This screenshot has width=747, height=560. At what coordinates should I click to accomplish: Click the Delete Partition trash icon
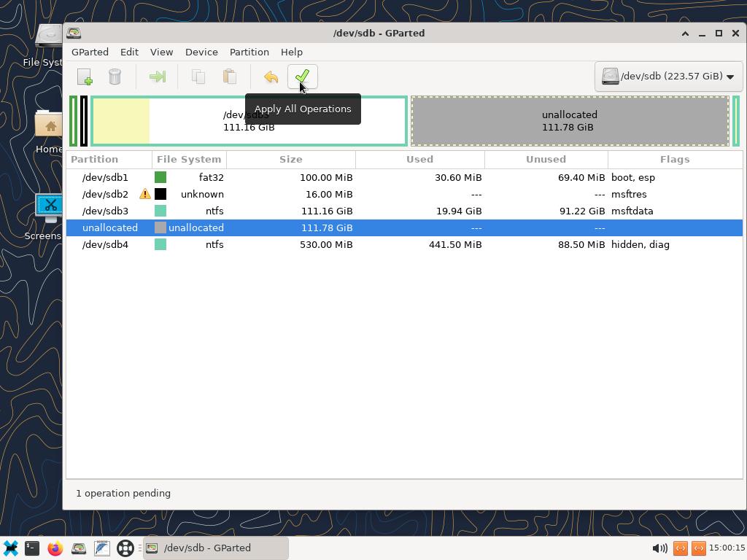click(115, 77)
